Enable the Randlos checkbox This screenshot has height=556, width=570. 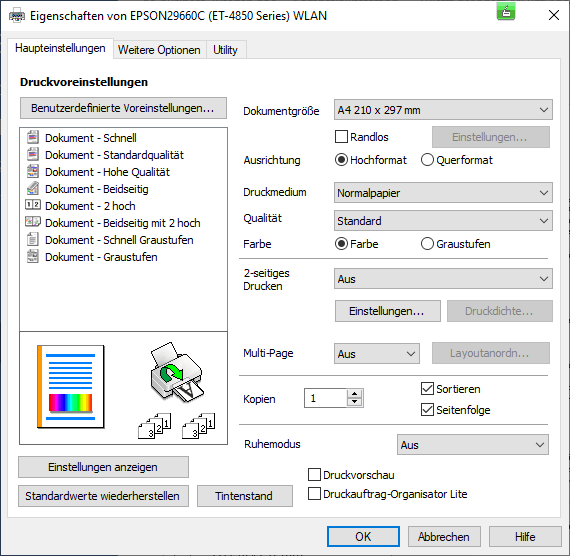[341, 137]
